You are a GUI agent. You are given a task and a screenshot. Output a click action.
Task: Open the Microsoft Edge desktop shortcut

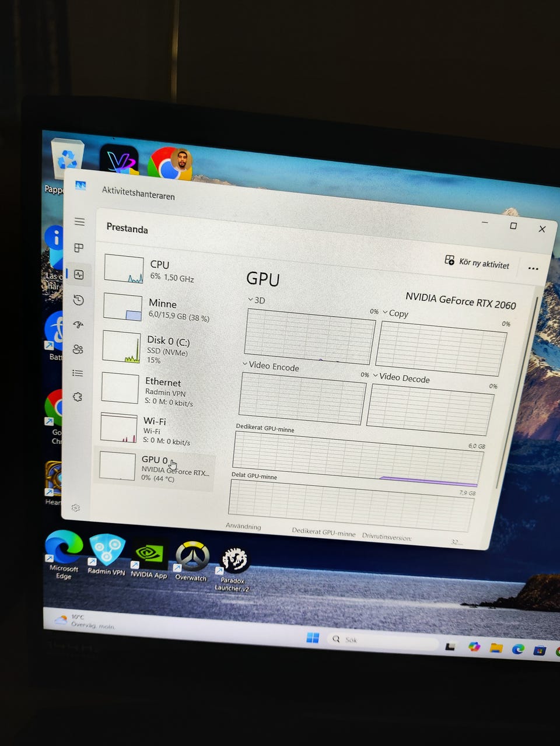[x=64, y=554]
